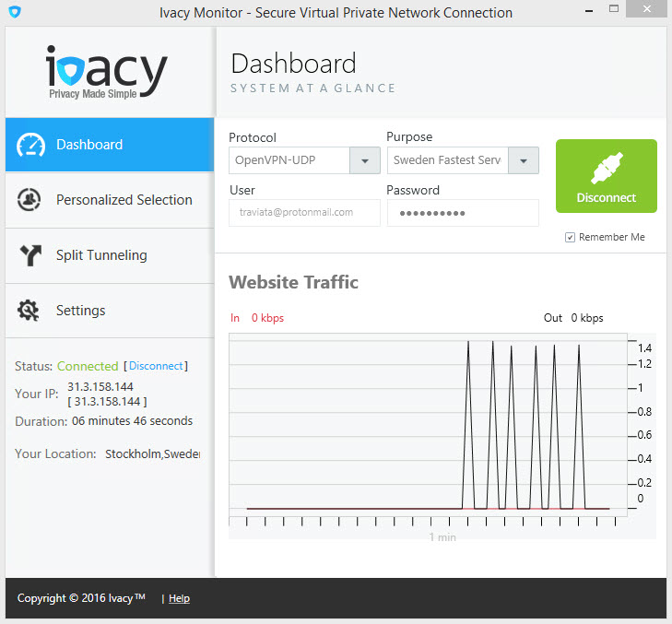
Task: Click the Split Tunneling fork icon
Action: click(x=30, y=255)
